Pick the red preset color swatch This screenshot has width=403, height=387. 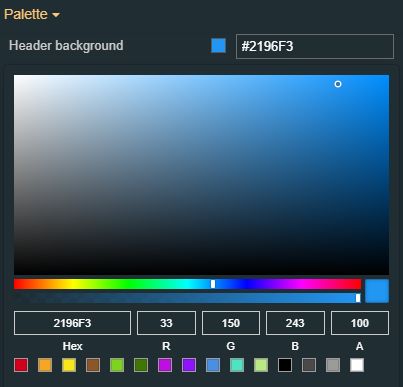(21, 365)
